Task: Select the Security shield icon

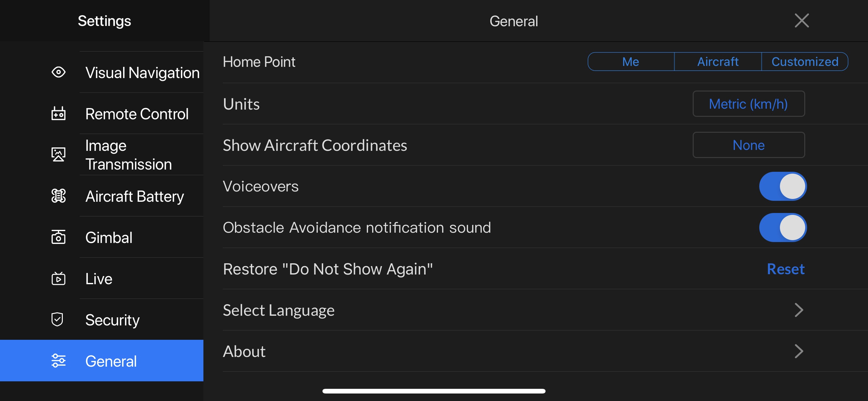Action: [57, 319]
